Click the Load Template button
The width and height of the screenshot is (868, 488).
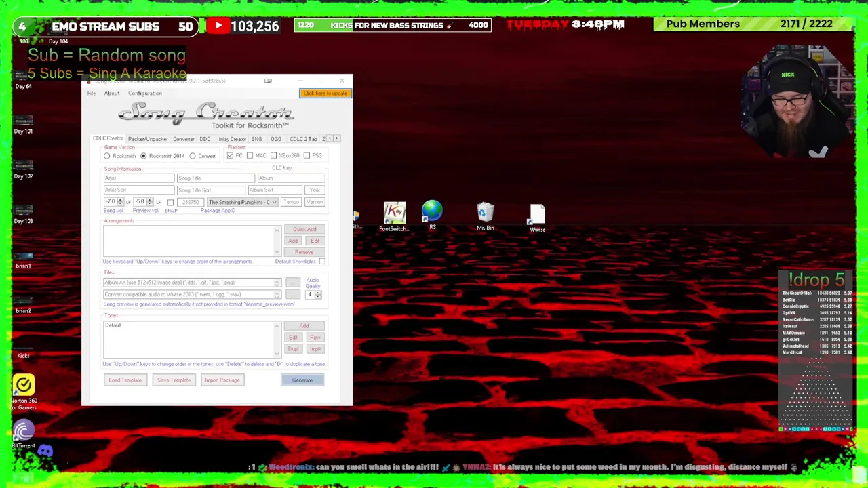pyautogui.click(x=125, y=380)
